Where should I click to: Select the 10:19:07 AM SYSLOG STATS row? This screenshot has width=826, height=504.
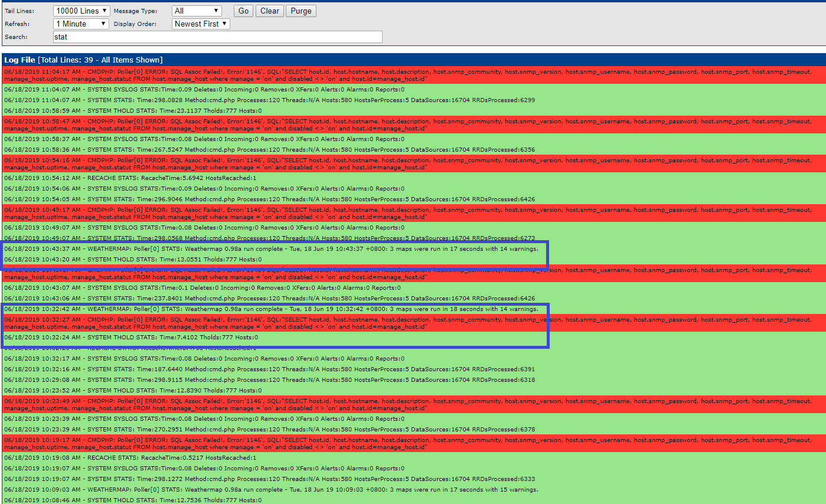click(x=413, y=469)
